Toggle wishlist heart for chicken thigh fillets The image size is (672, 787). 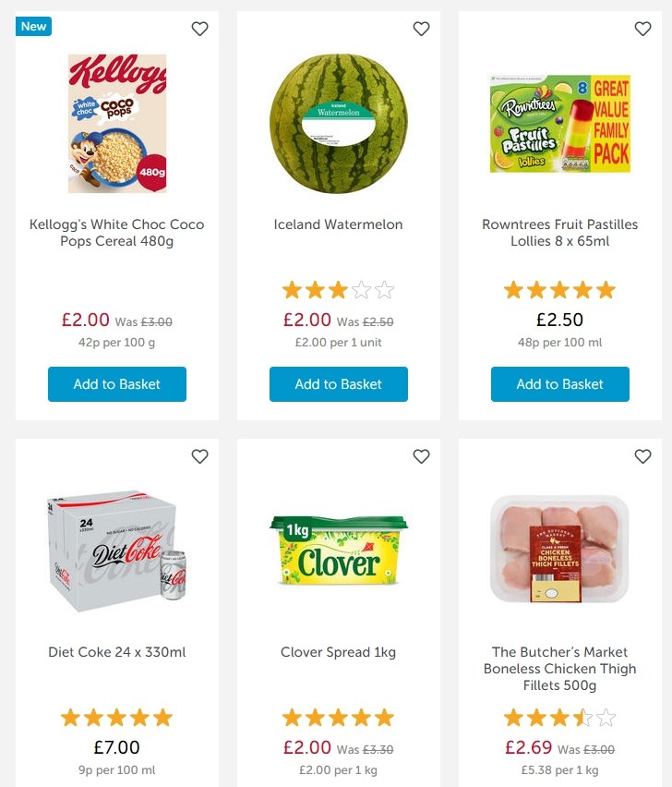642,456
